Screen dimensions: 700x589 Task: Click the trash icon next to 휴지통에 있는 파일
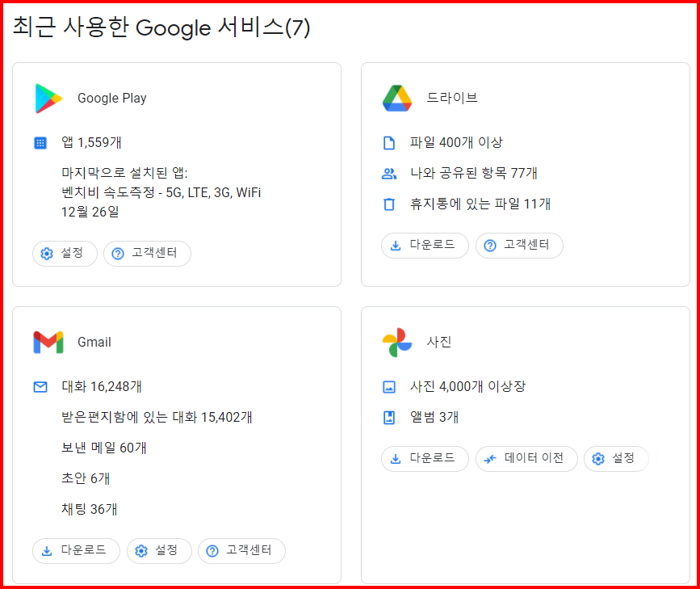[x=389, y=204]
